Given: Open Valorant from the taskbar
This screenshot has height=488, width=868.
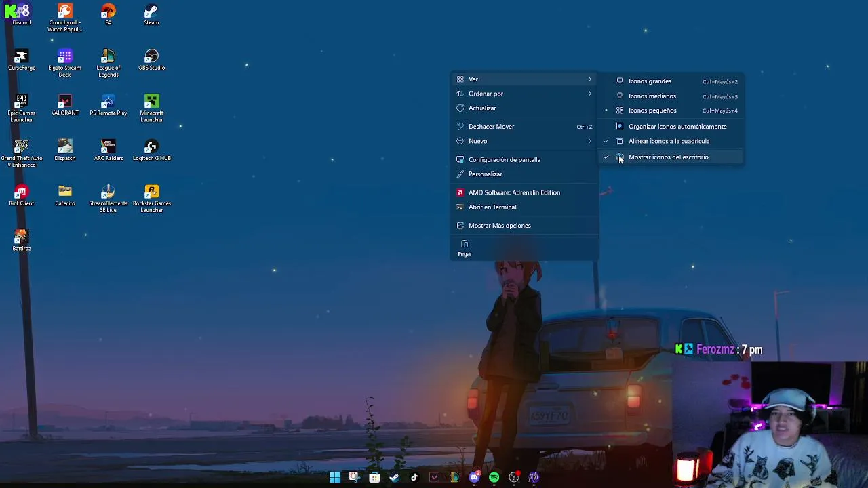Looking at the screenshot, I should coord(434,477).
